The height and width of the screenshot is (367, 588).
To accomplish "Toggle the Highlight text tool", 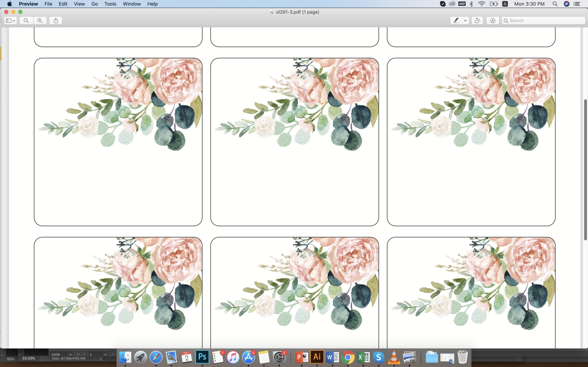I will [456, 20].
